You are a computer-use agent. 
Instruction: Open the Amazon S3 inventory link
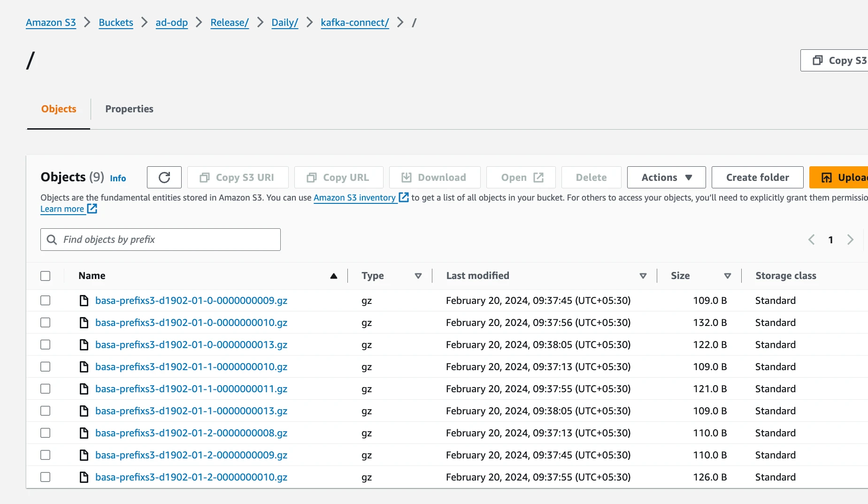coord(354,198)
